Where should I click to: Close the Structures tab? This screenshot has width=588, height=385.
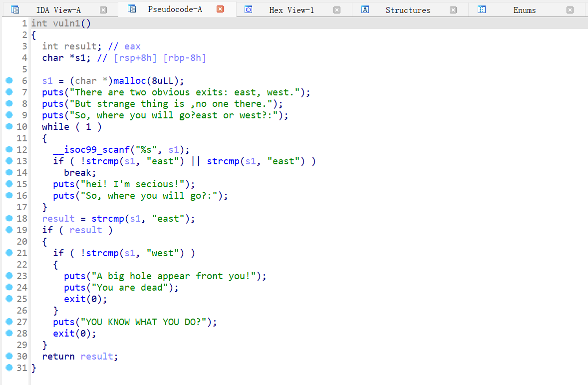[453, 10]
